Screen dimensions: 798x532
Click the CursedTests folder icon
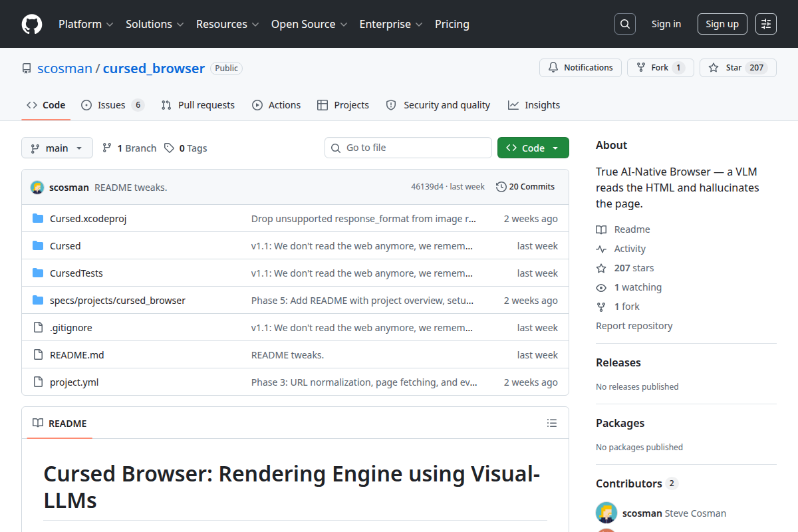pyautogui.click(x=38, y=273)
